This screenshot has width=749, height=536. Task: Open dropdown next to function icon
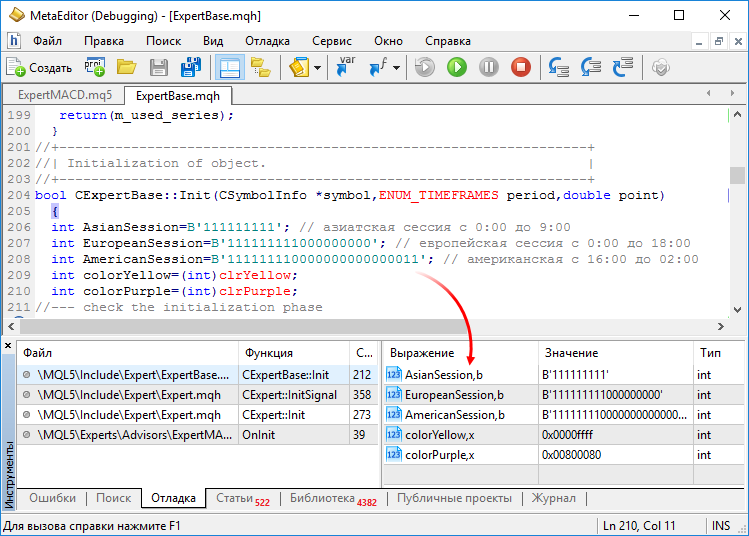(x=396, y=68)
